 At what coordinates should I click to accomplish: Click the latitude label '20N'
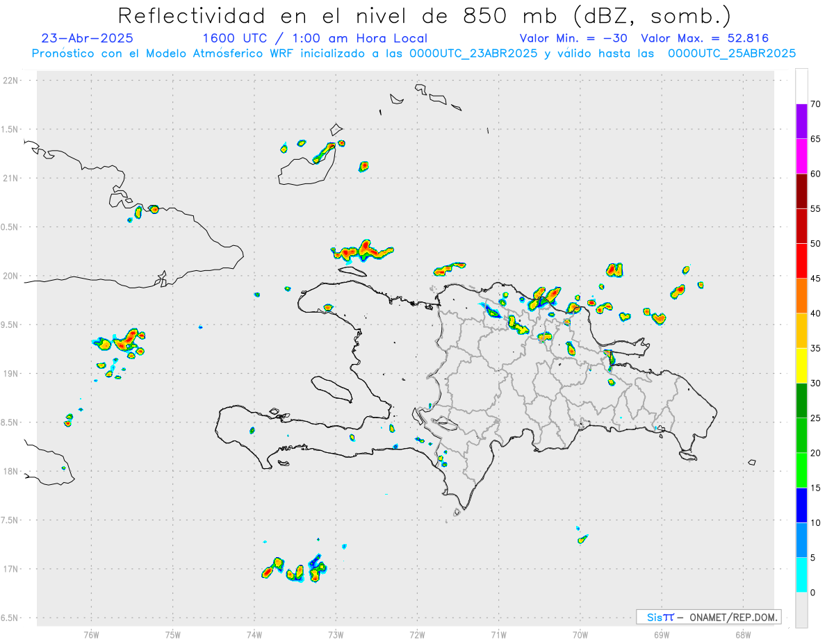pyautogui.click(x=11, y=276)
